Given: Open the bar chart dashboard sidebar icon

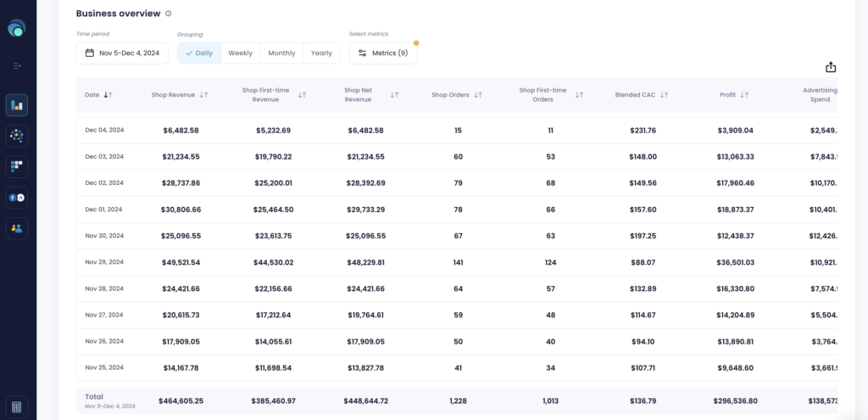Looking at the screenshot, I should [17, 105].
